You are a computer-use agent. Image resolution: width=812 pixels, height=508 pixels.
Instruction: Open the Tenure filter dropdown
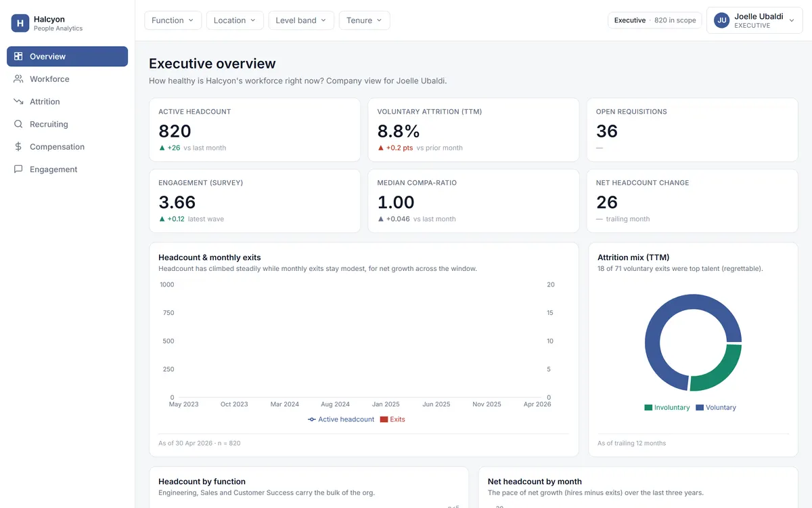click(364, 20)
